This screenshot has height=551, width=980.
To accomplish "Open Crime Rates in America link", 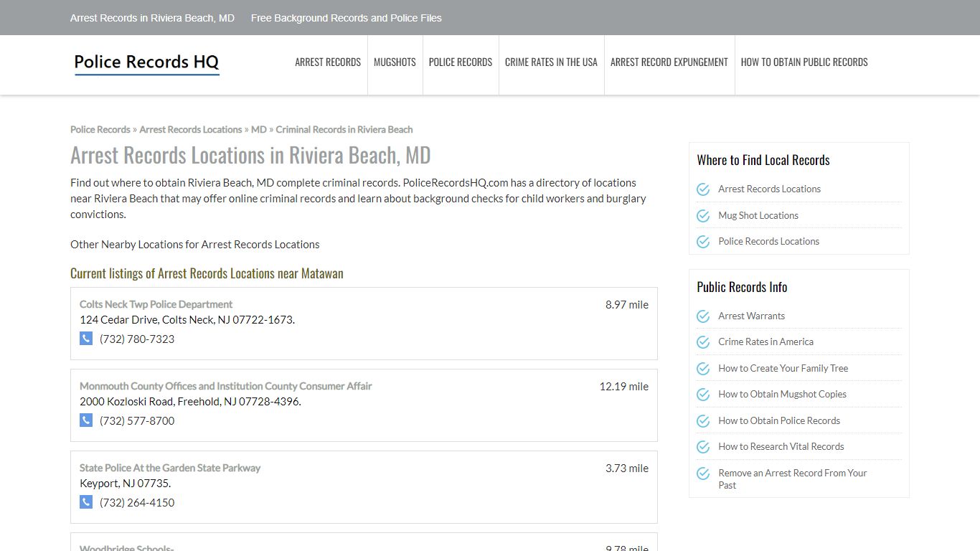I will pyautogui.click(x=765, y=342).
